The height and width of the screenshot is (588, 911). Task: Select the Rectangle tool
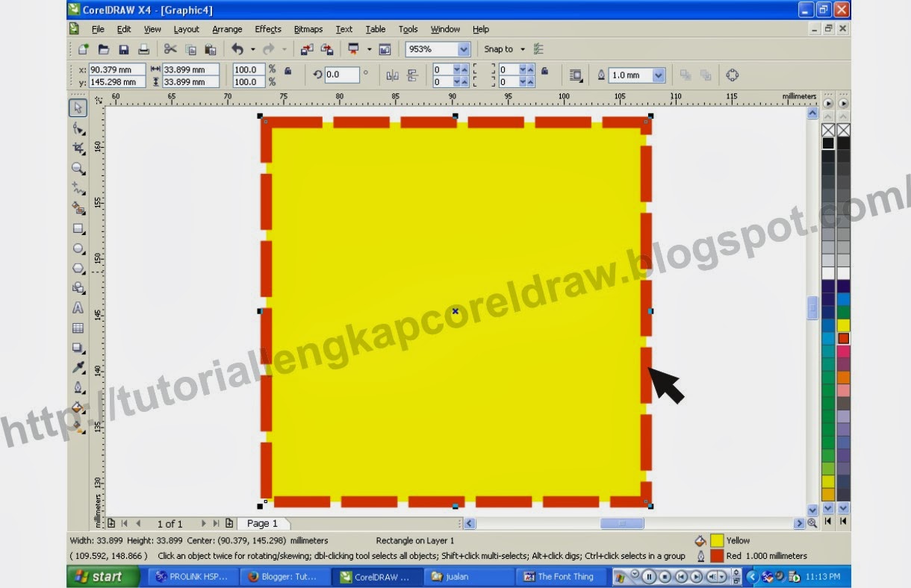click(78, 229)
